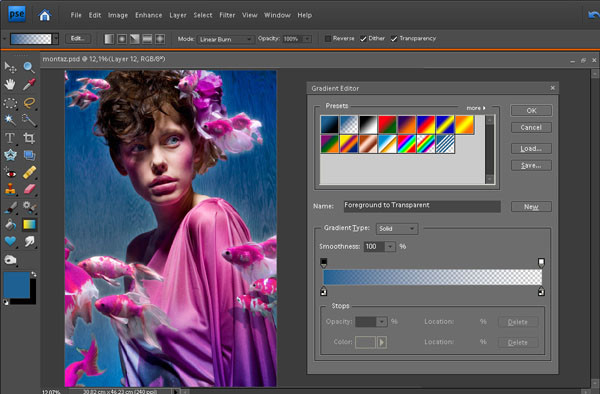600x394 pixels.
Task: Select the Zoom magnifier tool
Action: 29,67
